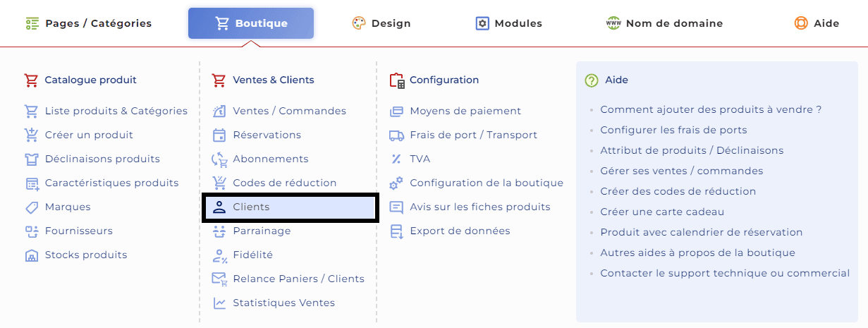Open the Pages / Catégories menu
Viewport: 868px width, 328px height.
coord(89,23)
